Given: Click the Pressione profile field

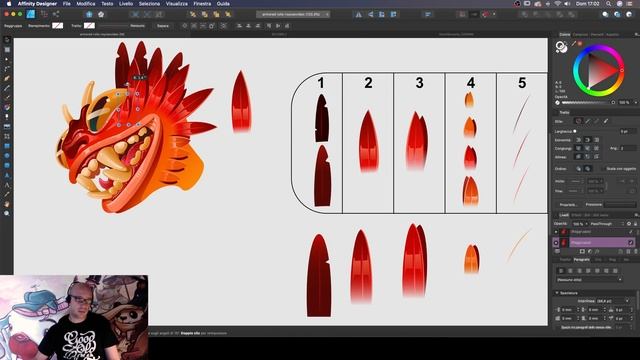Looking at the screenshot, I should tap(620, 204).
